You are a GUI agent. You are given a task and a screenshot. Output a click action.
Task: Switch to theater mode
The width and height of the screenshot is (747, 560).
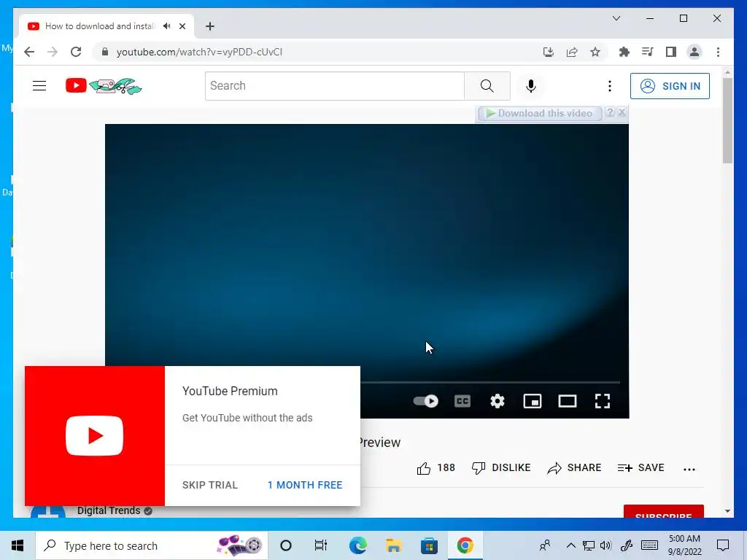tap(568, 401)
